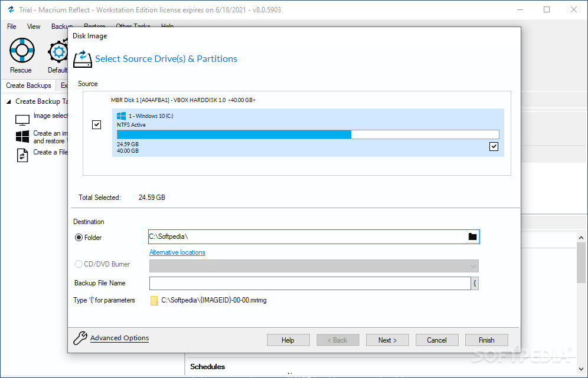Click the Cancel button

[437, 340]
